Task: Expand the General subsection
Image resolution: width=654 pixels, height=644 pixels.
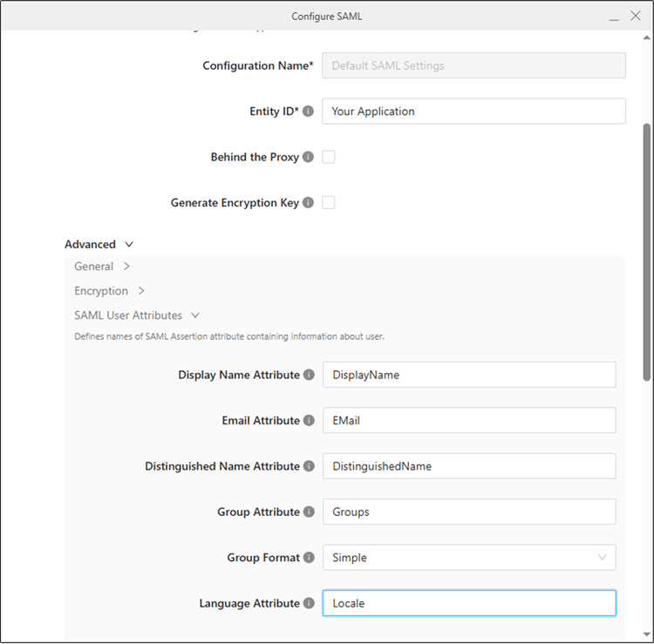Action: (x=102, y=267)
